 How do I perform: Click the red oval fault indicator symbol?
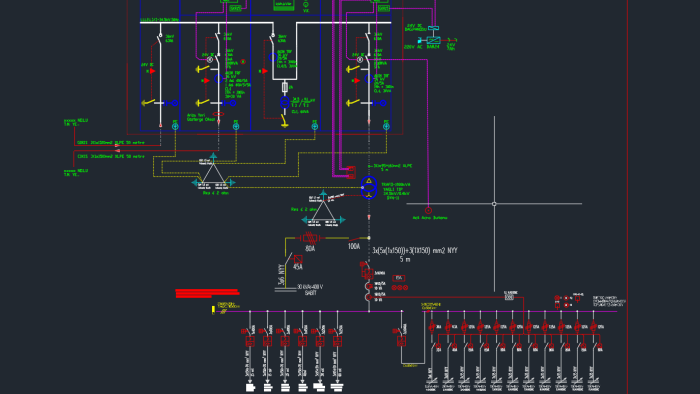coord(218,114)
